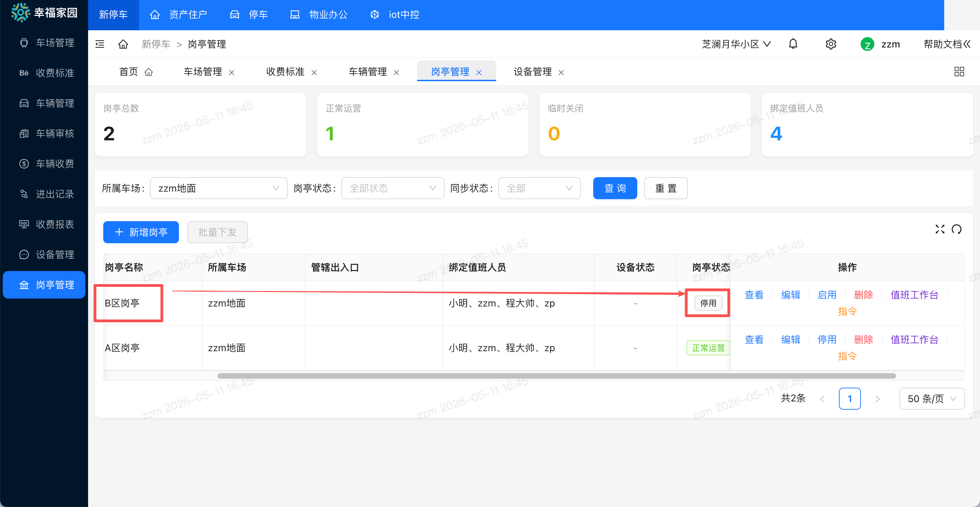Close the 收费标准 tab

click(314, 72)
